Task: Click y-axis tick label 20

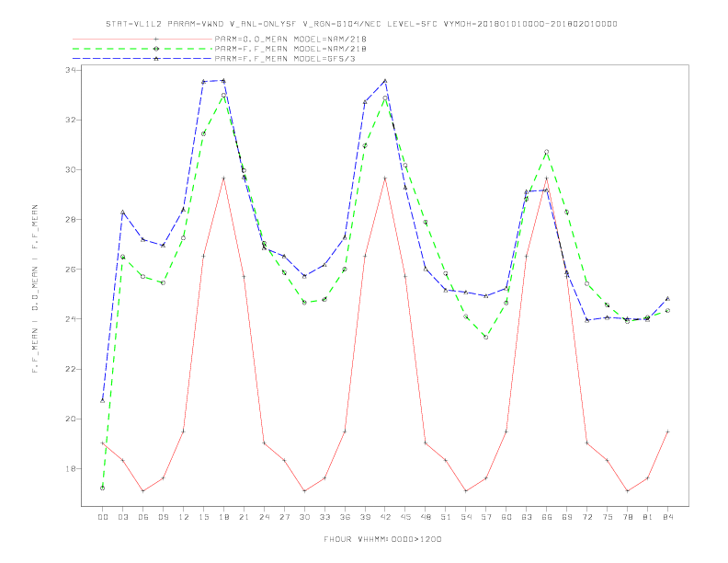Action: point(71,419)
